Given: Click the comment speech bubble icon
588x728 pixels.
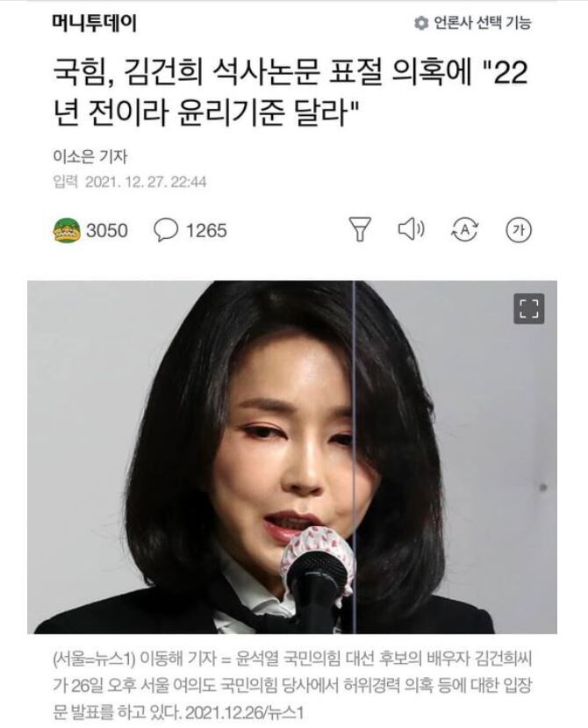Looking at the screenshot, I should [x=166, y=230].
